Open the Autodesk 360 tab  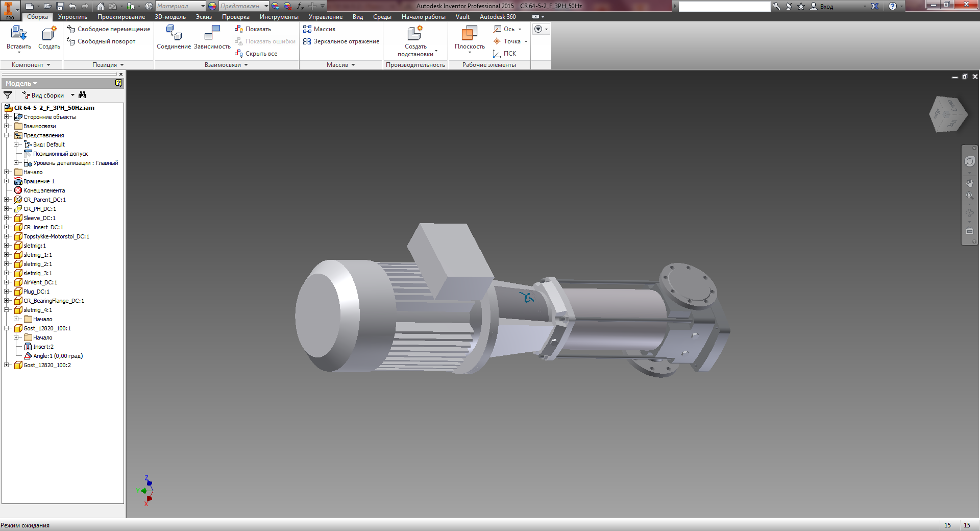pos(498,17)
